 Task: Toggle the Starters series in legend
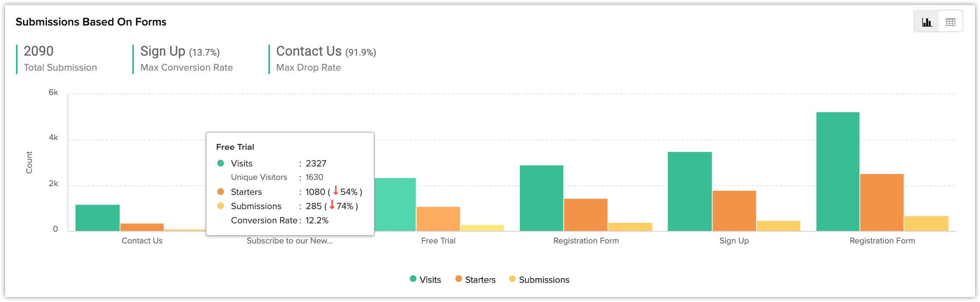click(475, 279)
